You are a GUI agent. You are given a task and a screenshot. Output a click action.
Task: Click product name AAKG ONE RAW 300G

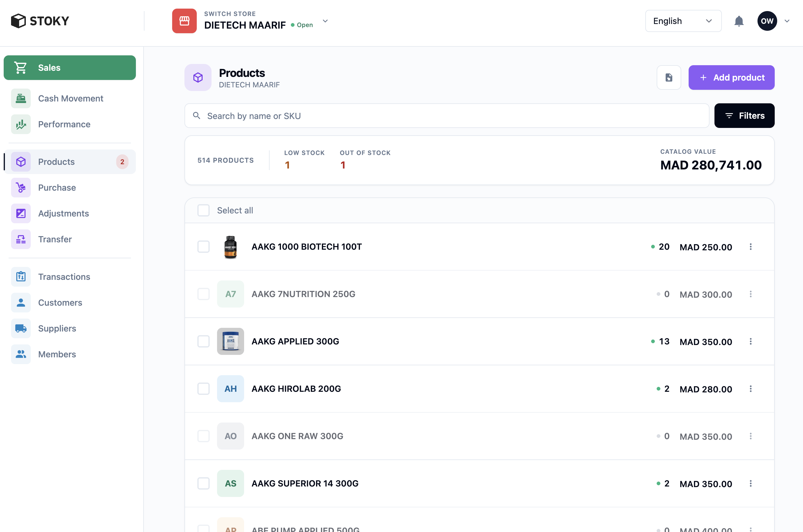pos(297,436)
